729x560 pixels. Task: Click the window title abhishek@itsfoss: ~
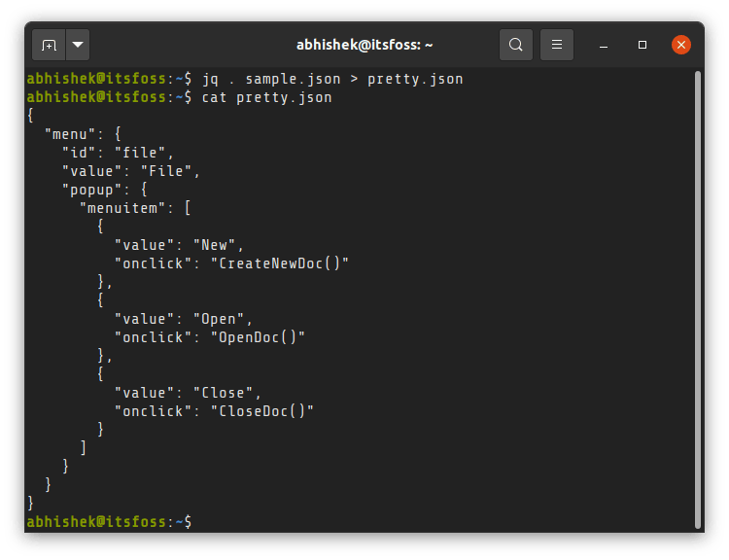364,45
